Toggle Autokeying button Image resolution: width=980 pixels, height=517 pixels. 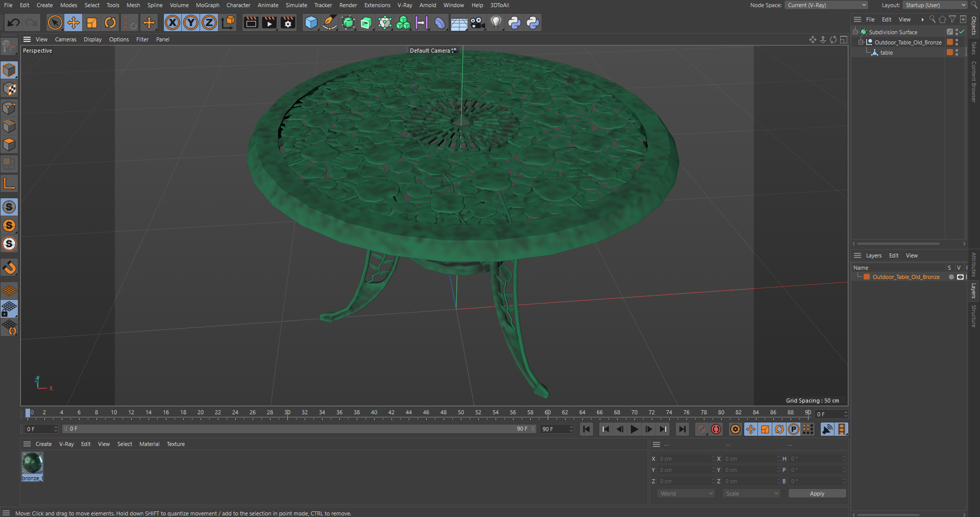tap(716, 429)
